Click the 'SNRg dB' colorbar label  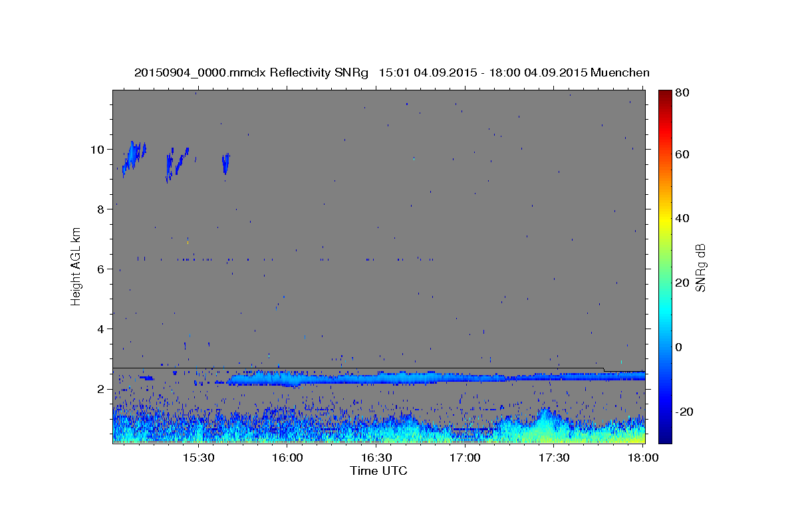tap(700, 267)
